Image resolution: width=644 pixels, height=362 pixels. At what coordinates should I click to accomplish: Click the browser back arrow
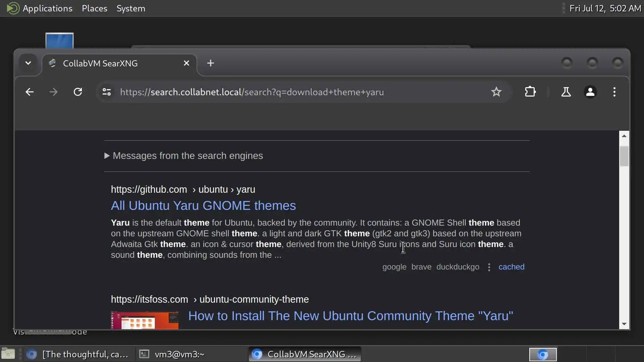pyautogui.click(x=30, y=92)
